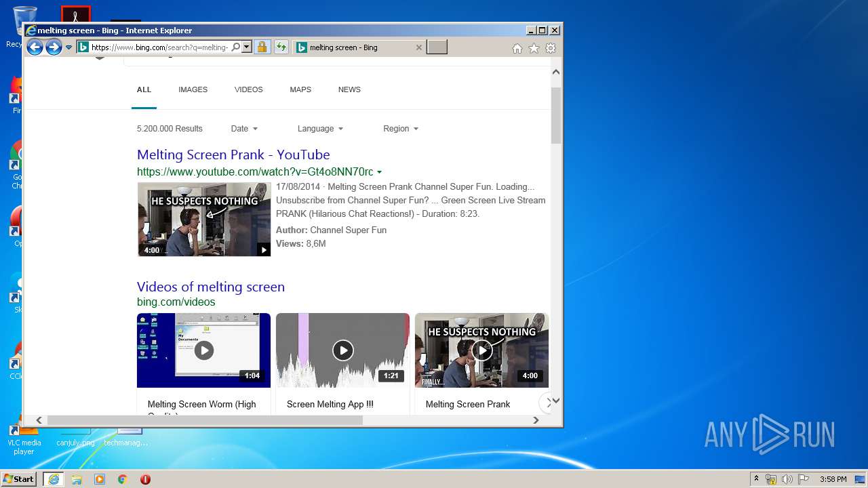868x488 pixels.
Task: Expand the Date filter dropdown
Action: tap(244, 129)
